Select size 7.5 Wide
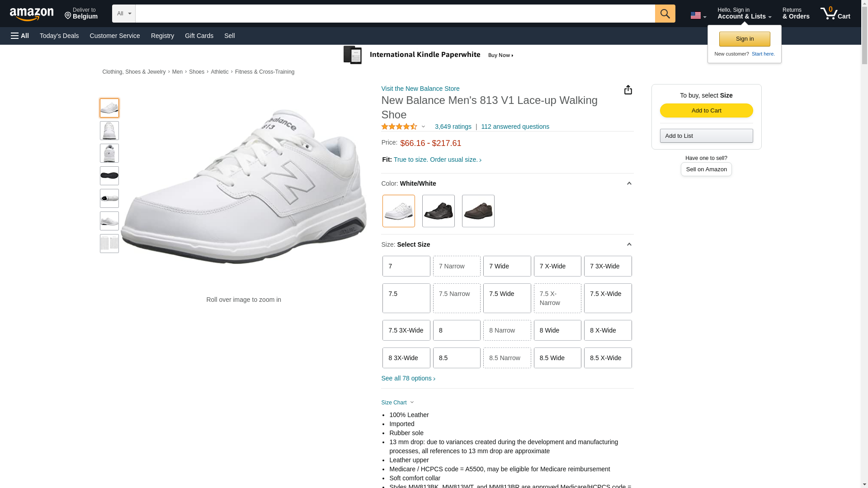 point(507,298)
